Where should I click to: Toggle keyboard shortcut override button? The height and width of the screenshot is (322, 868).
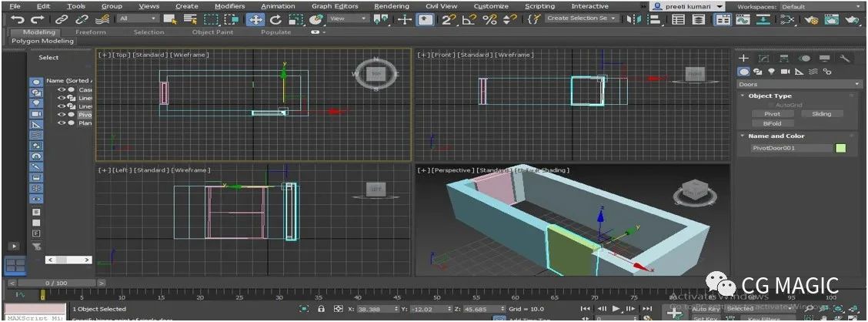[x=425, y=19]
